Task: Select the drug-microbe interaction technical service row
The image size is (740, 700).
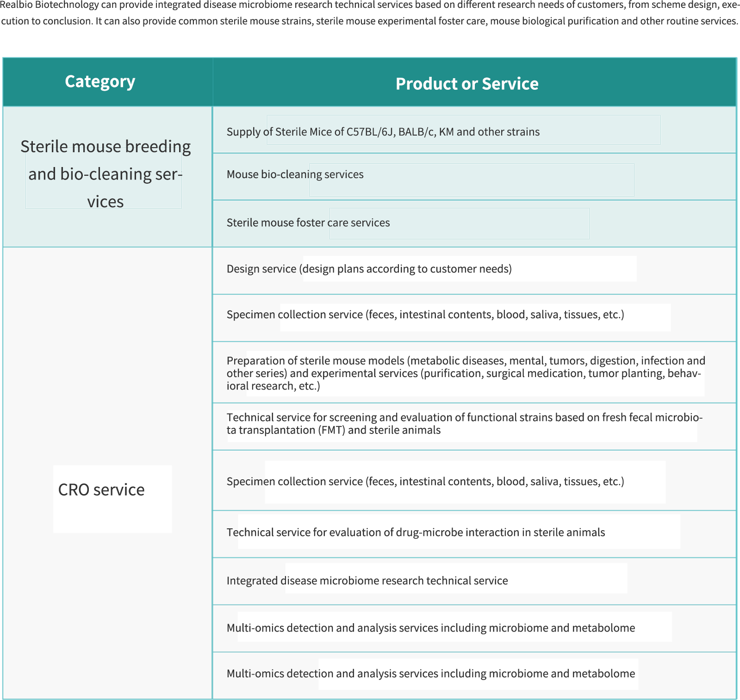Action: coord(415,533)
